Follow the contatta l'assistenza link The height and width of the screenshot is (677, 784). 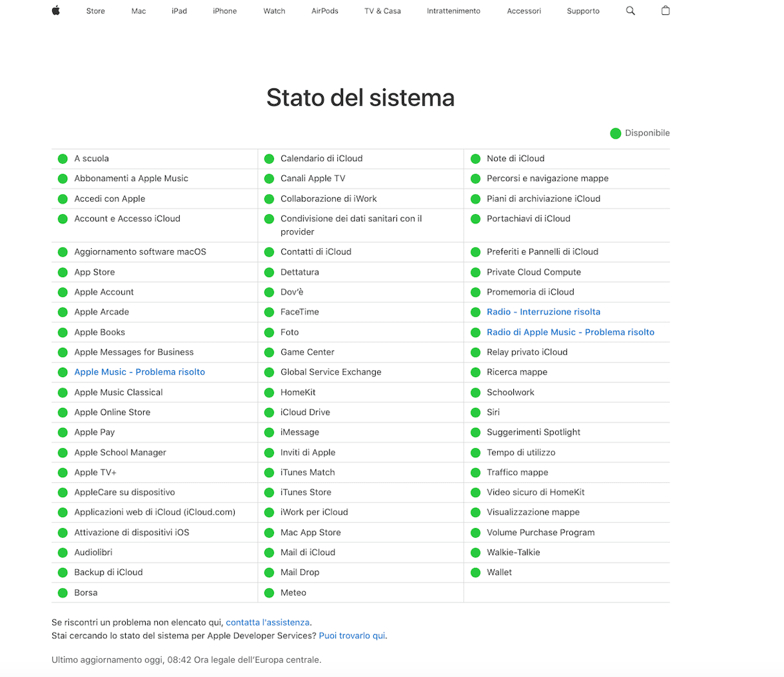point(268,622)
